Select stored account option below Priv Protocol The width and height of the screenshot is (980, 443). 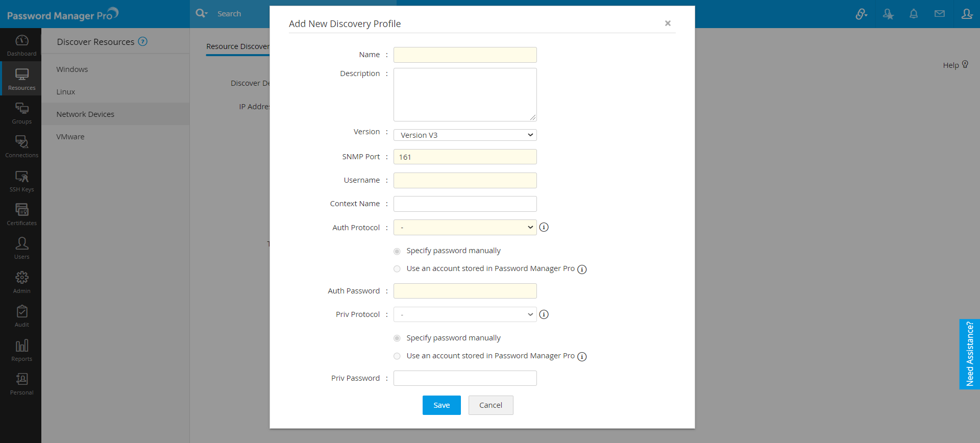pyautogui.click(x=397, y=356)
